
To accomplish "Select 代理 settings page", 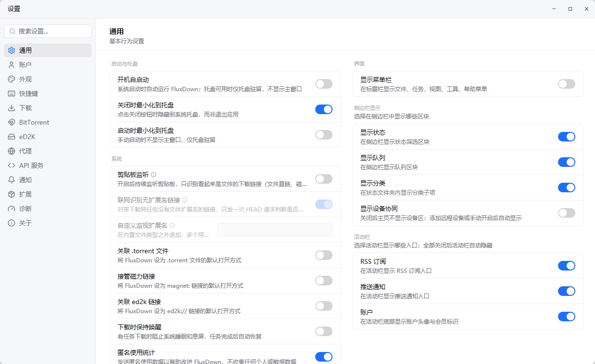I will tap(48, 151).
